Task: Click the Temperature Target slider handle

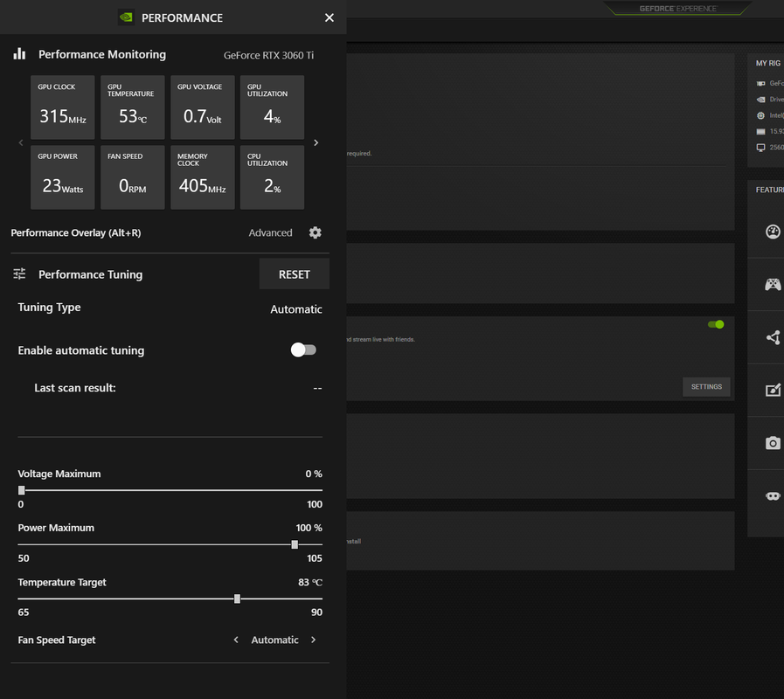Action: click(237, 599)
